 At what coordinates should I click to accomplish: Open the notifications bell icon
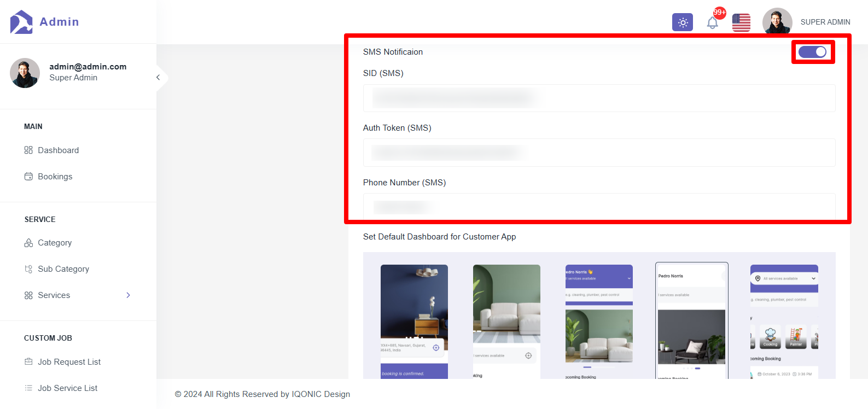click(x=712, y=23)
